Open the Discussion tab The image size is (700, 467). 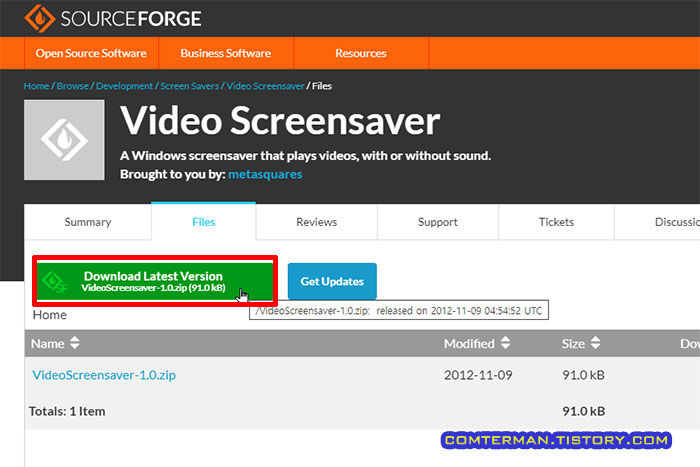click(x=657, y=222)
